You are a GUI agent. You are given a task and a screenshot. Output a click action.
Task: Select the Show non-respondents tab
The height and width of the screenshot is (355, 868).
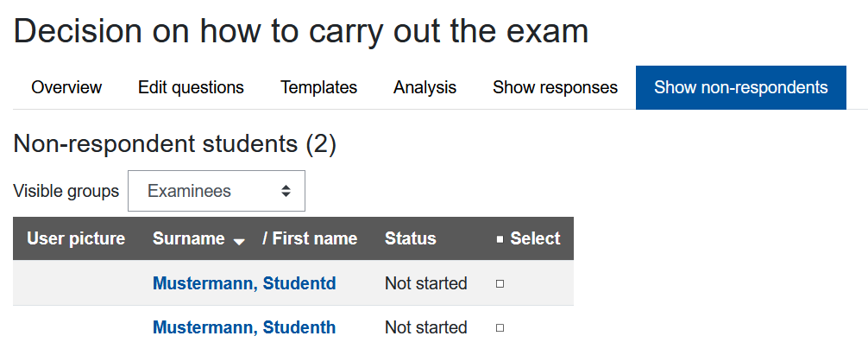tap(740, 87)
